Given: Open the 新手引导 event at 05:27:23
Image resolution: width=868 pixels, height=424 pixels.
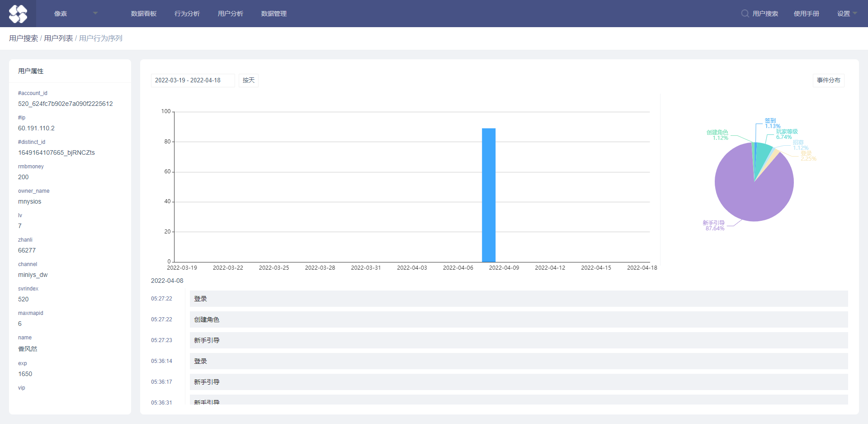Looking at the screenshot, I should click(519, 340).
